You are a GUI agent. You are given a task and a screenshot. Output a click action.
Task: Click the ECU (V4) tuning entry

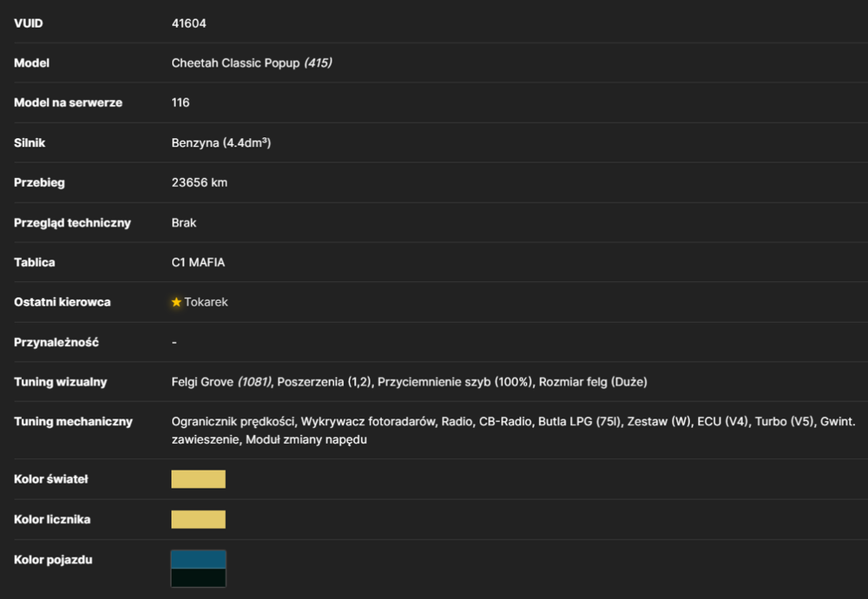(x=723, y=421)
